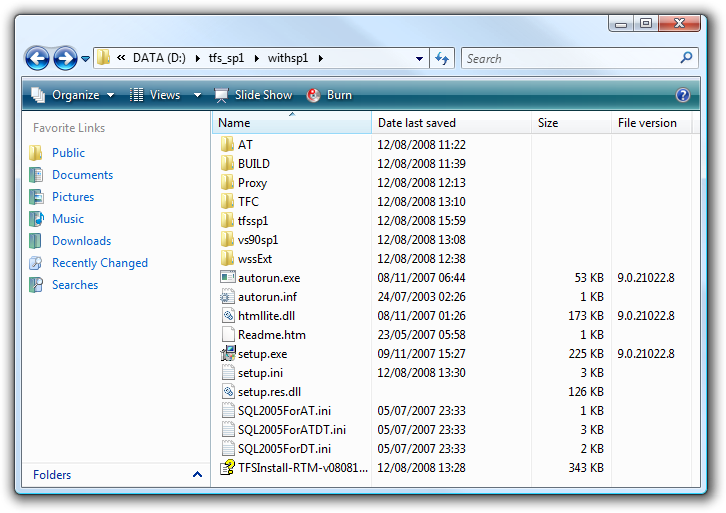Open Recently Changed saved search
726x513 pixels.
[100, 263]
